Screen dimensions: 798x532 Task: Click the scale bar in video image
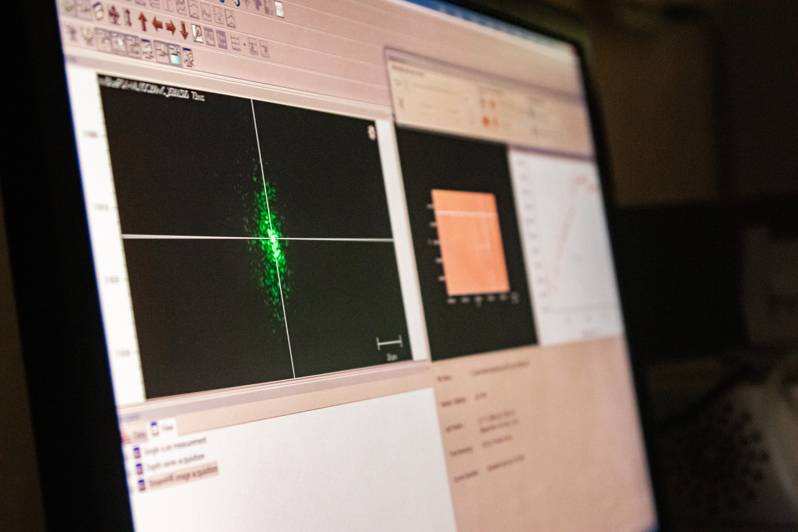pyautogui.click(x=389, y=343)
